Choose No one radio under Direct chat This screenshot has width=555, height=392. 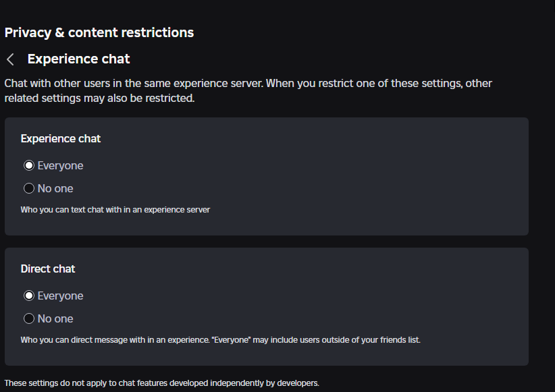pyautogui.click(x=29, y=318)
